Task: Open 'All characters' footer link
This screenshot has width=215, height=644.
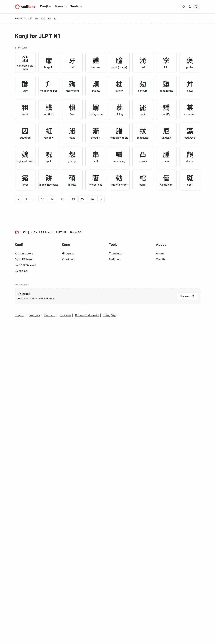Action: pos(24,253)
